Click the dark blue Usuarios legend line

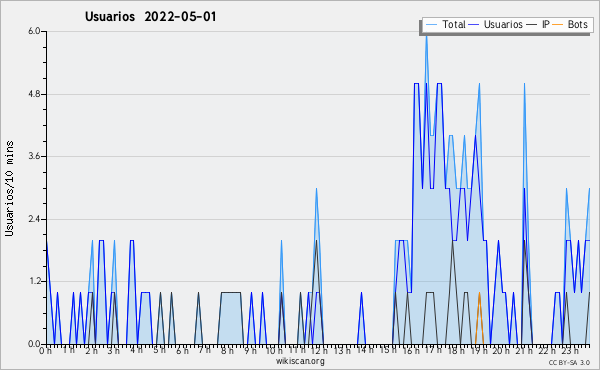tap(474, 25)
